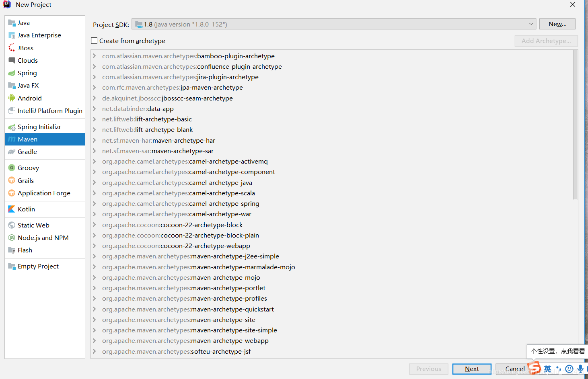The height and width of the screenshot is (379, 588).
Task: Click the Empty Project folder icon
Action: coord(12,266)
